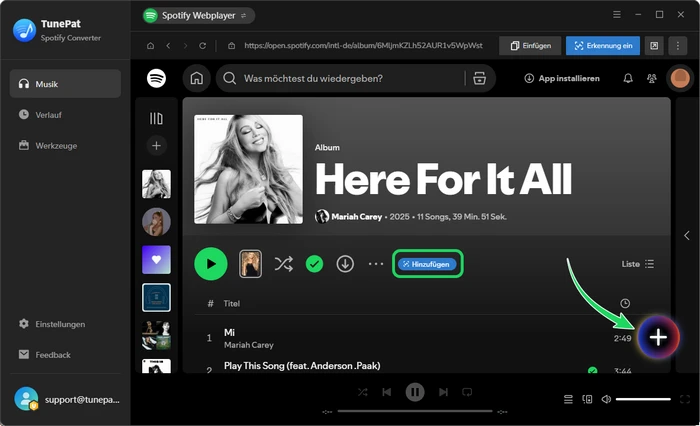Skip to previous track

387,392
